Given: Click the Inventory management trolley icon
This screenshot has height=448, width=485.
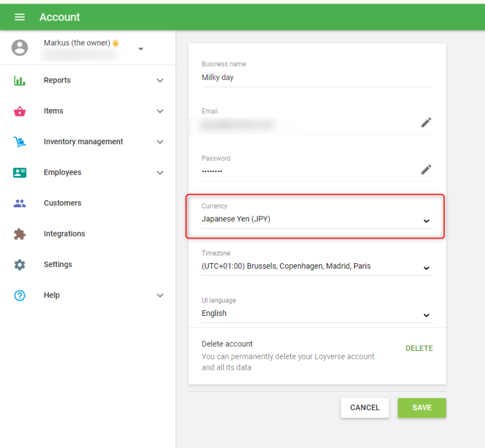Looking at the screenshot, I should point(19,142).
